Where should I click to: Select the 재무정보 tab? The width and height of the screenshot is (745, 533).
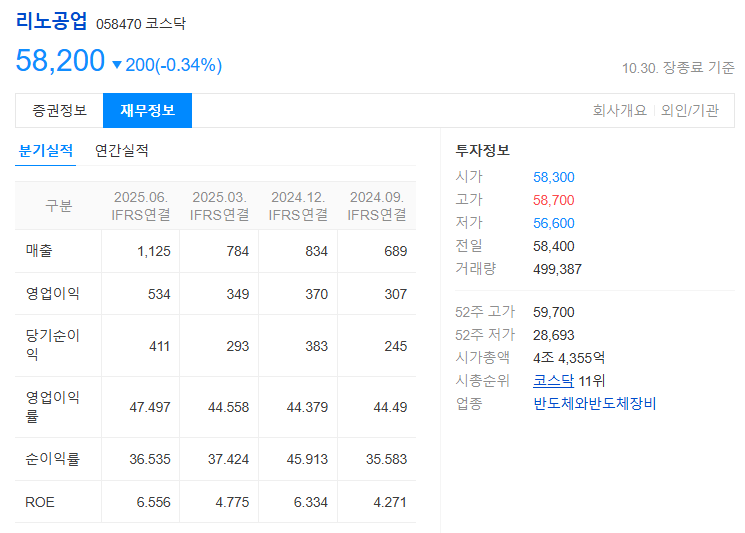coord(147,111)
